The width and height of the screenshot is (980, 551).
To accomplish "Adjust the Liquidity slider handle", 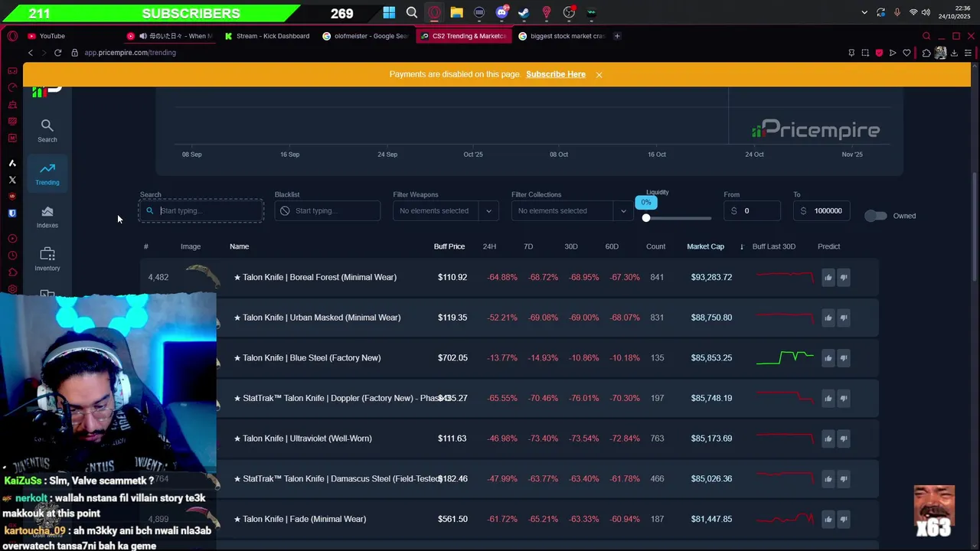I will pyautogui.click(x=646, y=218).
